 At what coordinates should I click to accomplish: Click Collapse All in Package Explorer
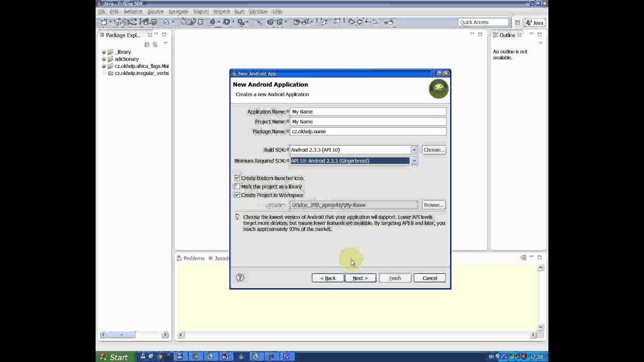pos(147,44)
